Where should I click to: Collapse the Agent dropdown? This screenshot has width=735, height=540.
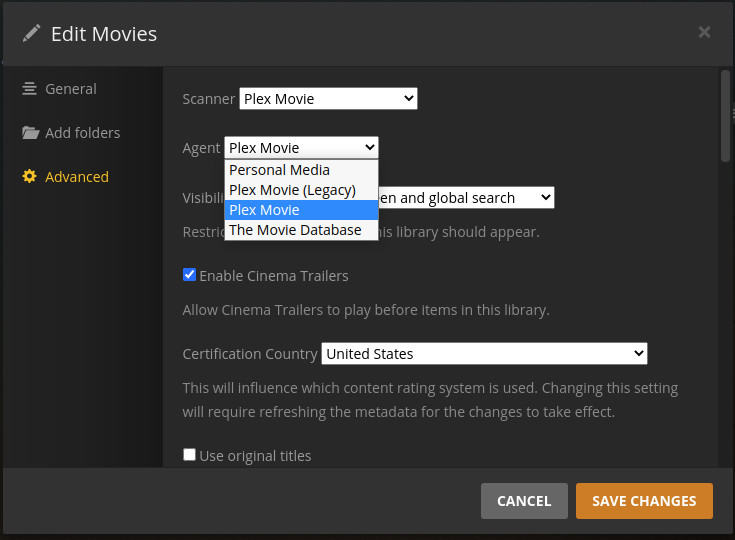coord(301,147)
